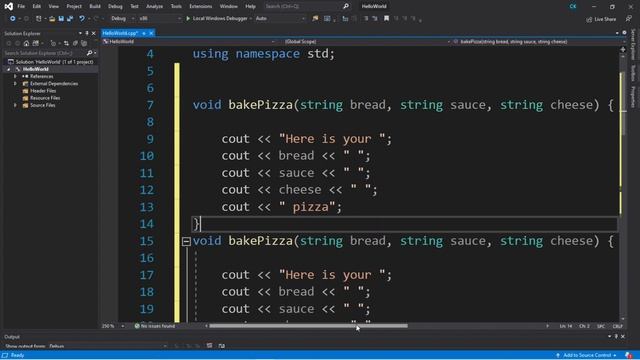Select Header Files folder
The width and height of the screenshot is (640, 360).
(43, 91)
